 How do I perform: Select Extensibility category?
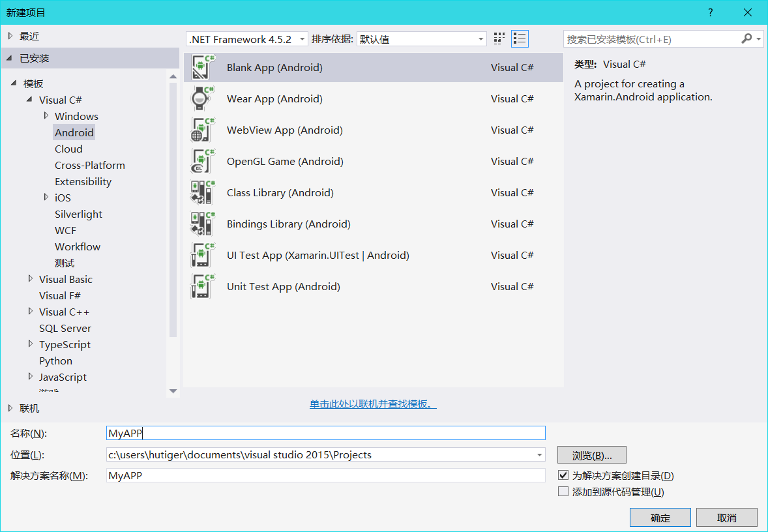[x=83, y=181]
